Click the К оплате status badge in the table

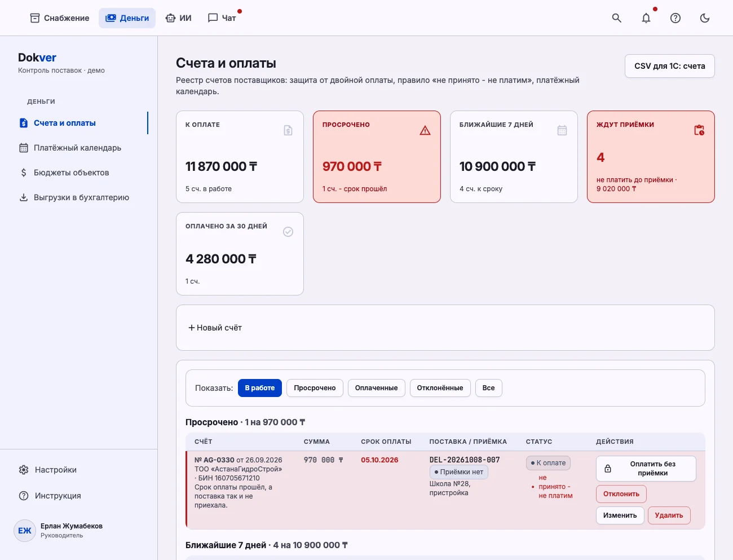[549, 463]
